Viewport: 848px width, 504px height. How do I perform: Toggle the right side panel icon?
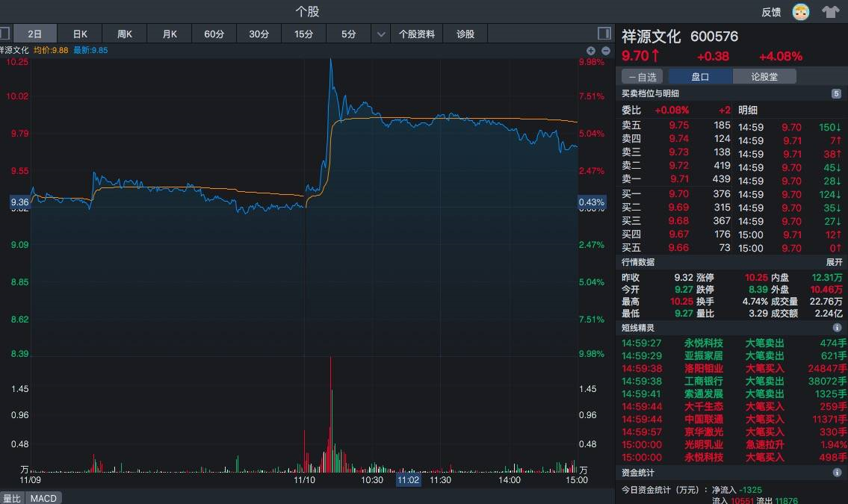click(x=604, y=34)
